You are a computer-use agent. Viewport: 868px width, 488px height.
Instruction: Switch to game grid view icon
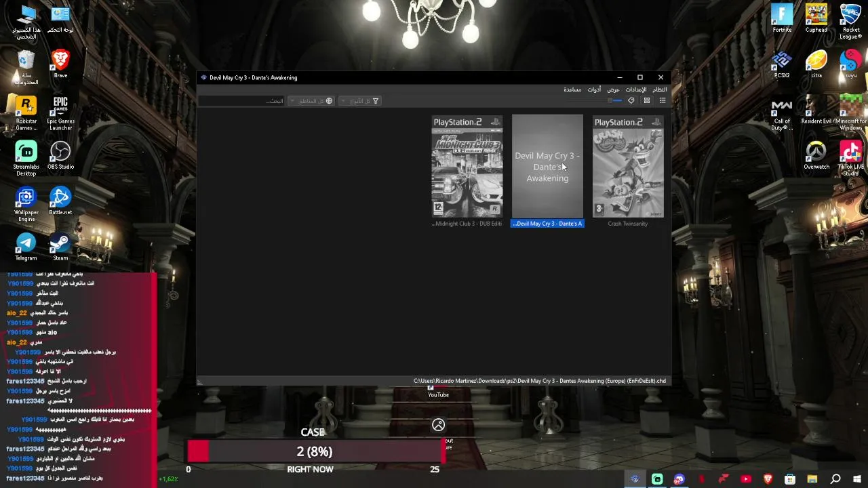click(647, 101)
